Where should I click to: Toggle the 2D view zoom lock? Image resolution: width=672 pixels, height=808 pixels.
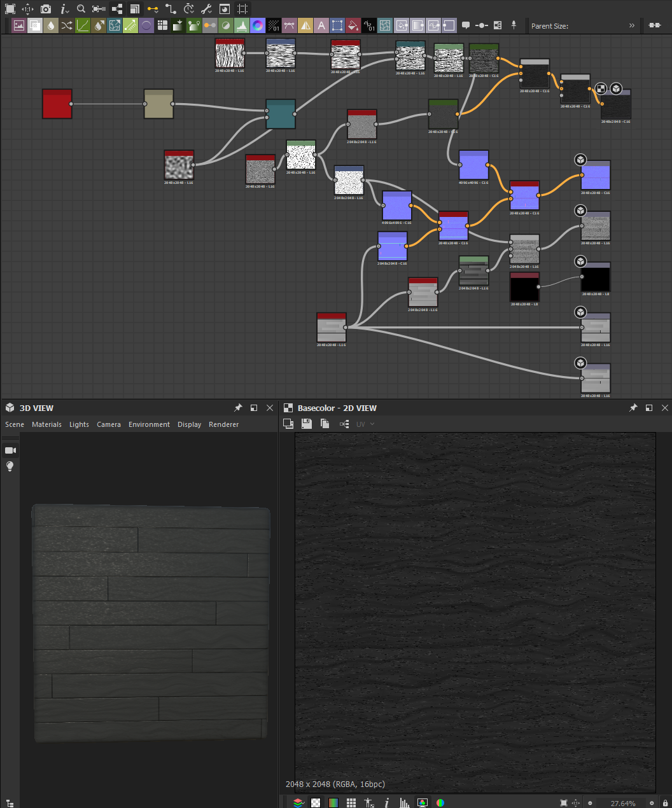coord(666,803)
